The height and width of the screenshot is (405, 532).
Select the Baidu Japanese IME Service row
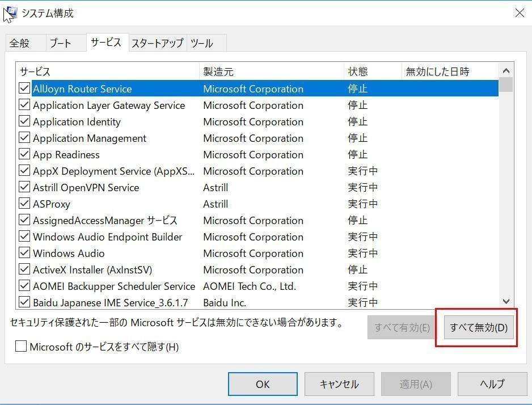coord(110,302)
